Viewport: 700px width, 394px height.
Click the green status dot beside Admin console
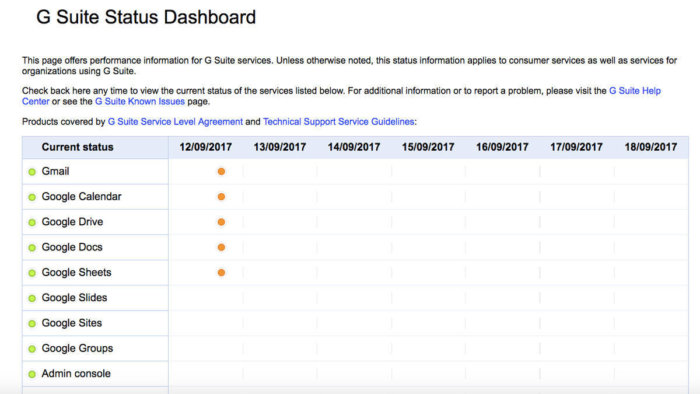pyautogui.click(x=32, y=374)
